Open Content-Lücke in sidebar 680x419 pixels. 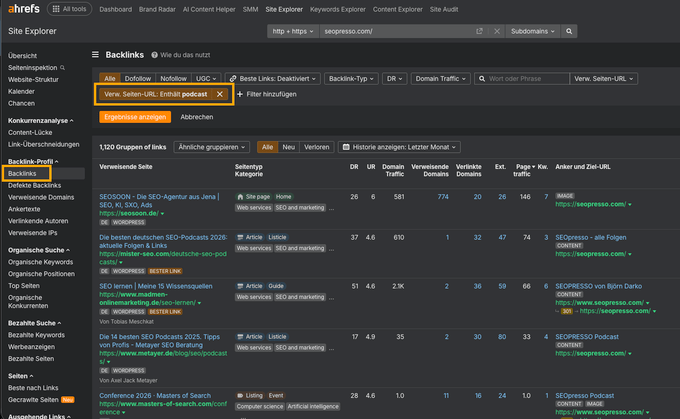pyautogui.click(x=30, y=133)
